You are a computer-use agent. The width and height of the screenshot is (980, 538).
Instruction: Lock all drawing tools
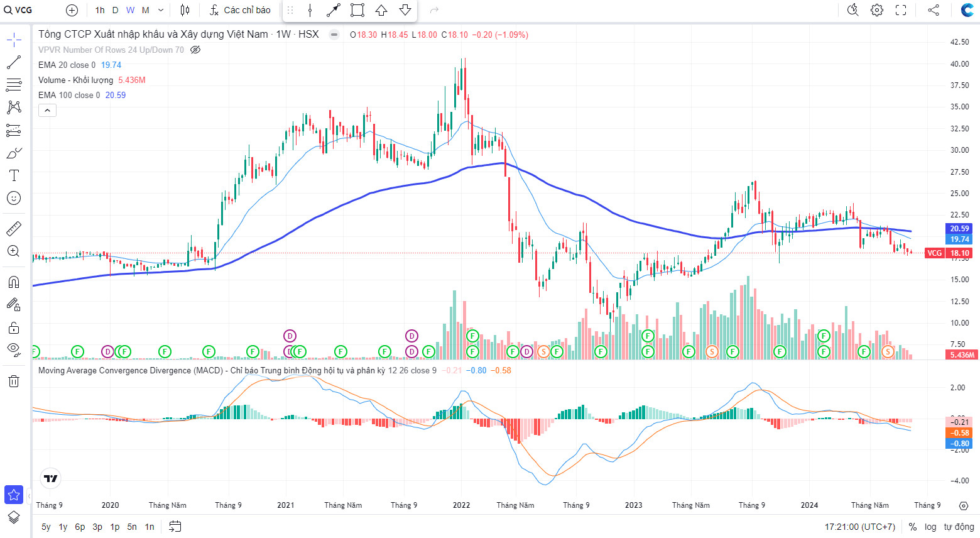[x=14, y=327]
